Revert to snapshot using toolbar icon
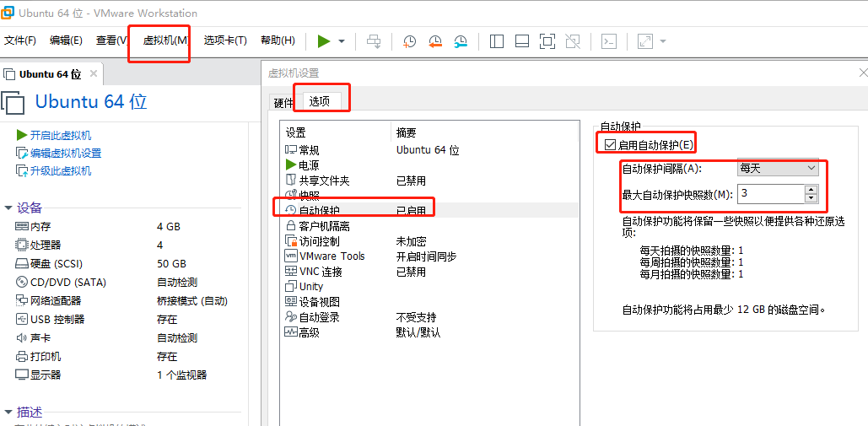 (x=435, y=41)
